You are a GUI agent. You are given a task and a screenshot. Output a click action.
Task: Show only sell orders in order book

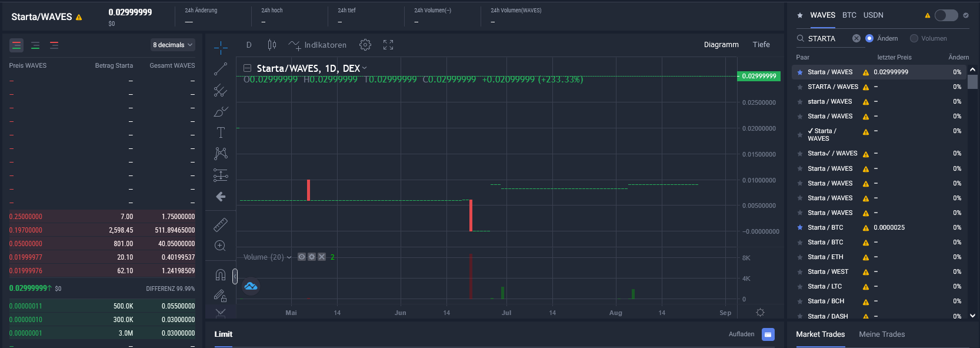point(54,45)
